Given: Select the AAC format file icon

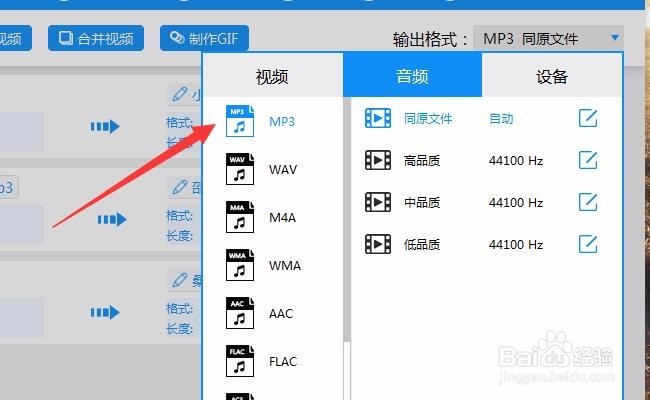Looking at the screenshot, I should [x=240, y=313].
